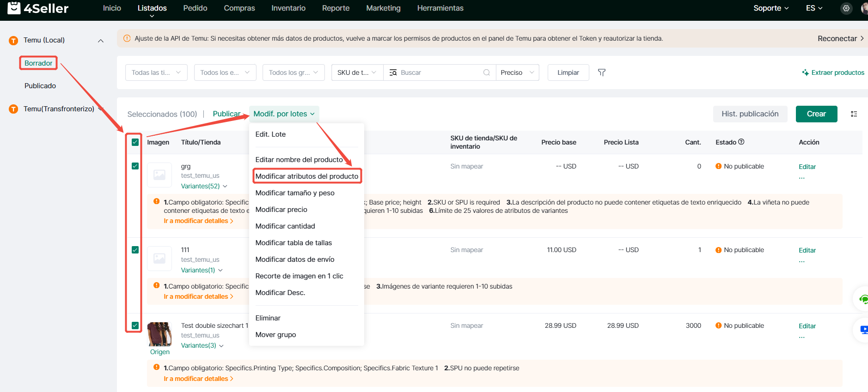
Task: Open the Soporte dropdown
Action: pyautogui.click(x=771, y=8)
